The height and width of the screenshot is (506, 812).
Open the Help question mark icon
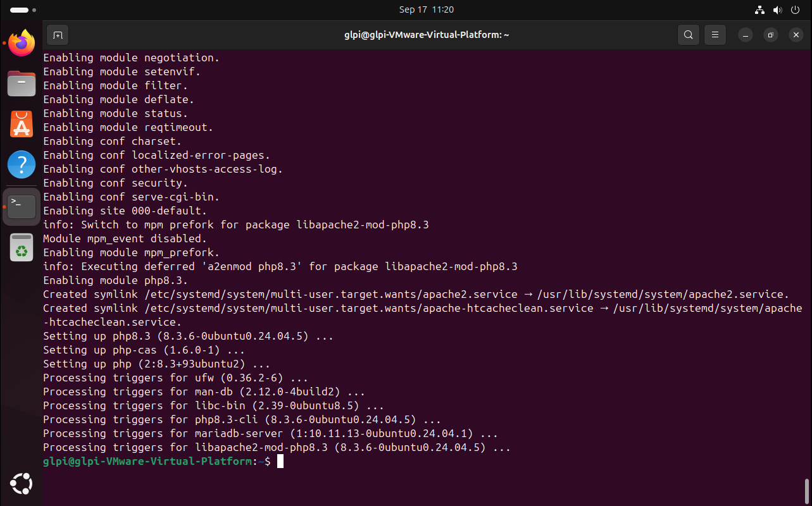tap(22, 165)
